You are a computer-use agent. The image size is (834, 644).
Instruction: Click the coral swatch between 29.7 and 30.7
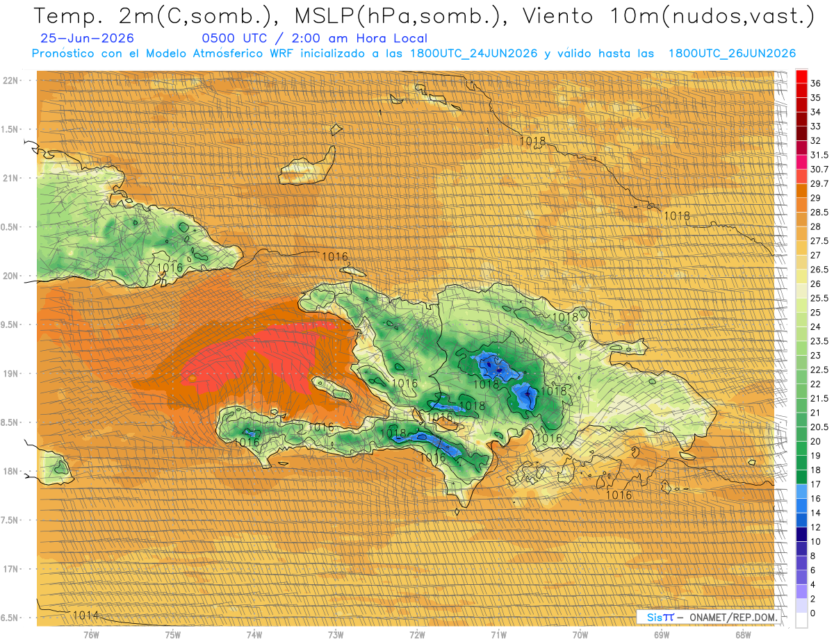point(801,176)
